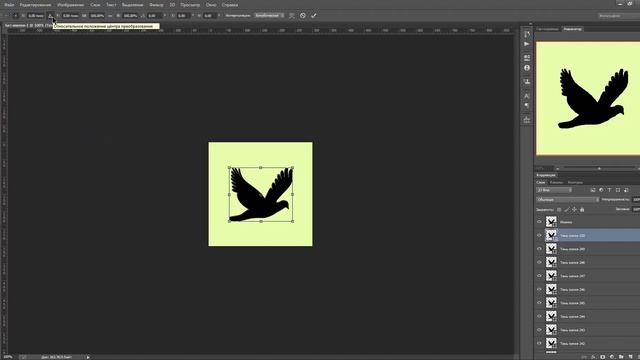This screenshot has width=640, height=360.
Task: Open the Character panel A icon
Action: point(527,96)
